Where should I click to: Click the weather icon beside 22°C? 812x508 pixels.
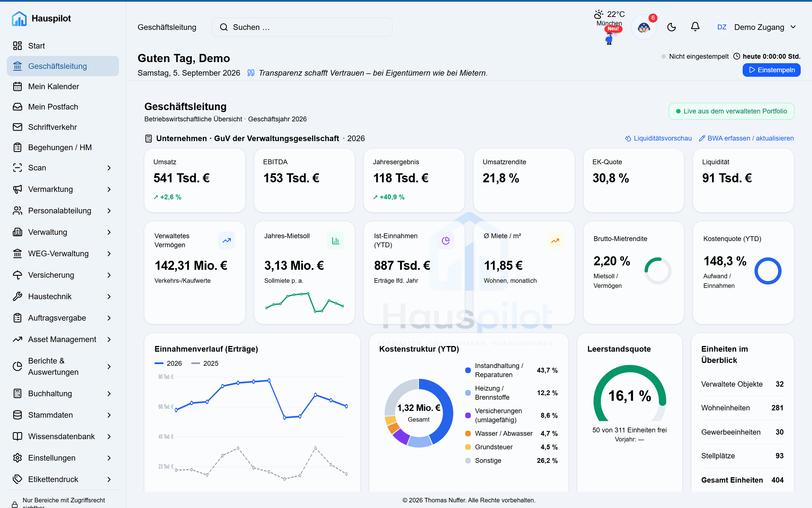tap(599, 14)
